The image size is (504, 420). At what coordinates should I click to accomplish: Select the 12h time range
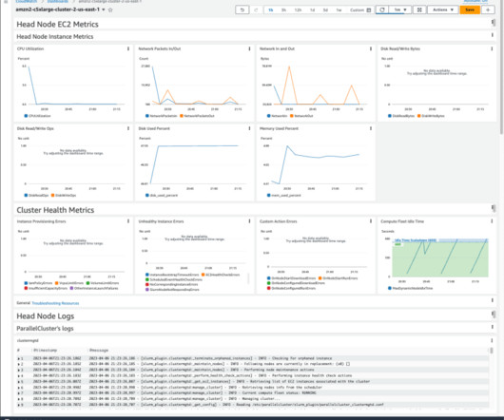(298, 10)
